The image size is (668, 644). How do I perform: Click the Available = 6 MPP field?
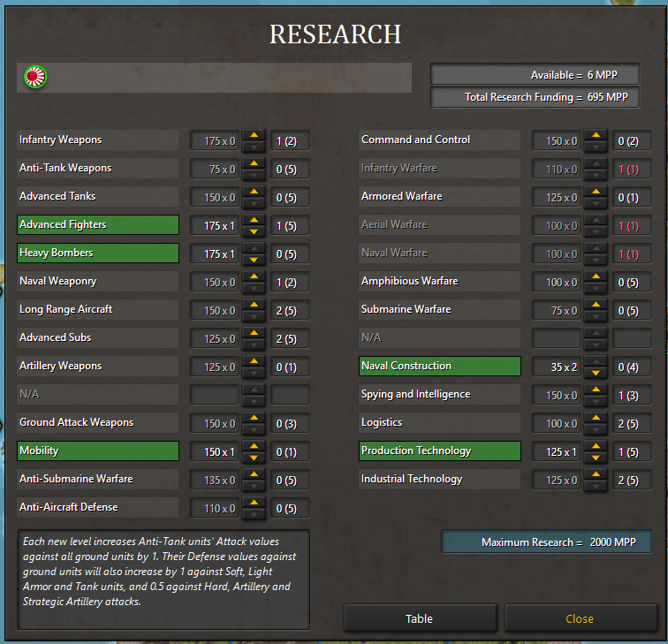(x=535, y=75)
